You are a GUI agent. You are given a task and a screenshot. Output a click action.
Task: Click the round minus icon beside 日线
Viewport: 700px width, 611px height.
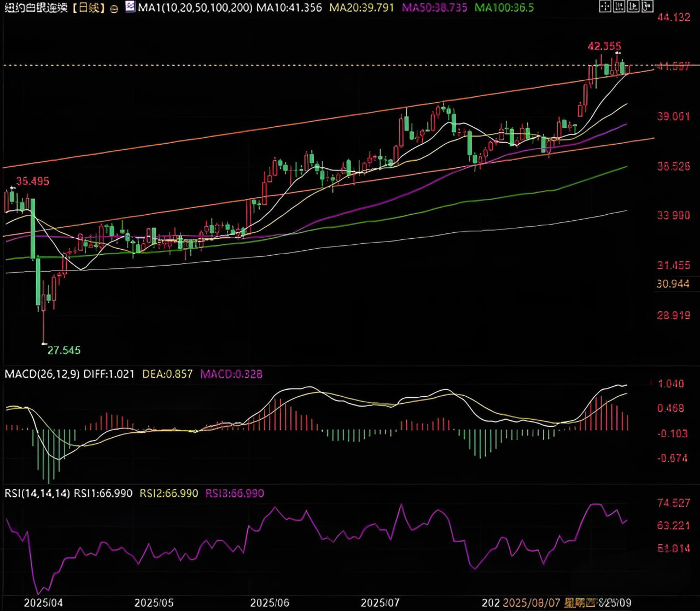[x=114, y=9]
